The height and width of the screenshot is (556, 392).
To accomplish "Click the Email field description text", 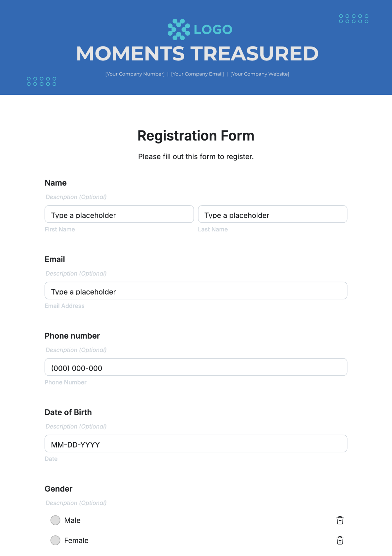I will pyautogui.click(x=76, y=274).
